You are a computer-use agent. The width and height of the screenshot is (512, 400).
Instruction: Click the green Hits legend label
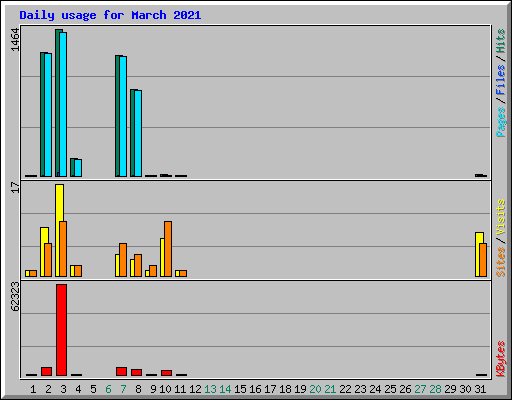[x=501, y=41]
